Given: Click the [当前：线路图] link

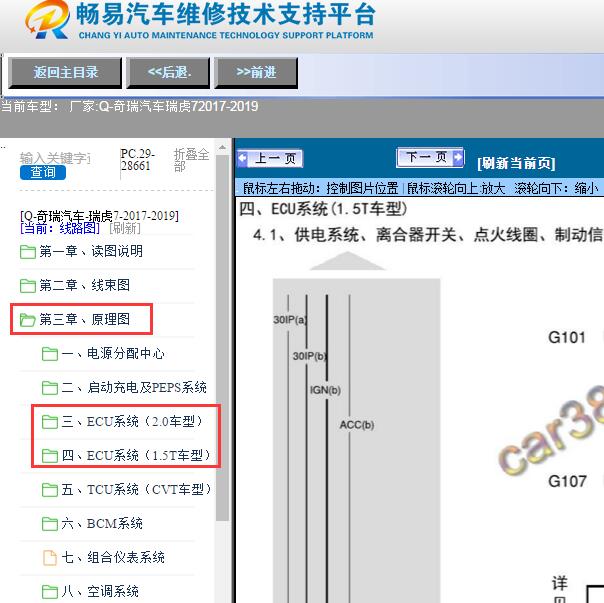Looking at the screenshot, I should pyautogui.click(x=60, y=228).
